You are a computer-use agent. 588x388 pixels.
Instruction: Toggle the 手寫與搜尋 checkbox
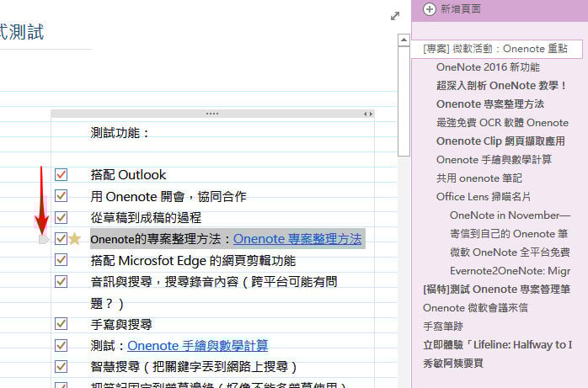click(x=61, y=324)
